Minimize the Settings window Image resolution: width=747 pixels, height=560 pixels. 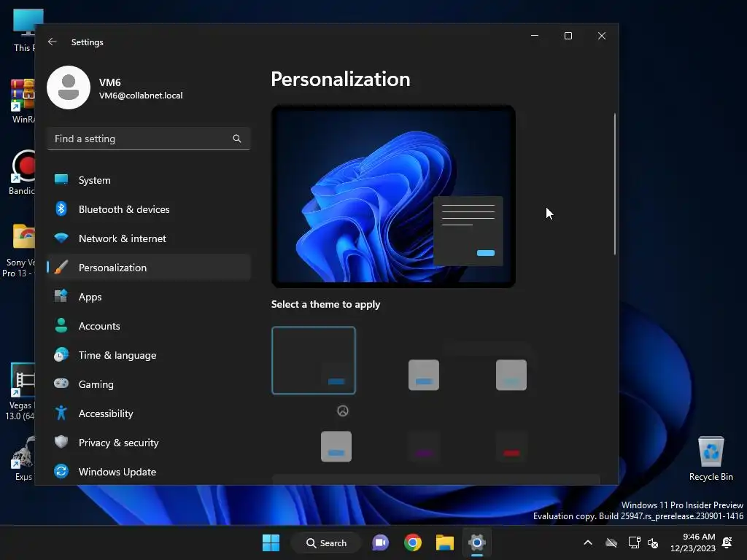pyautogui.click(x=535, y=36)
